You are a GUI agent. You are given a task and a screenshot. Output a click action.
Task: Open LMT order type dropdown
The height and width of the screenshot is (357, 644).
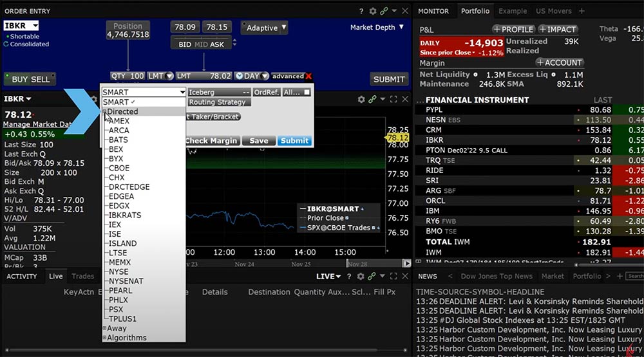point(169,77)
